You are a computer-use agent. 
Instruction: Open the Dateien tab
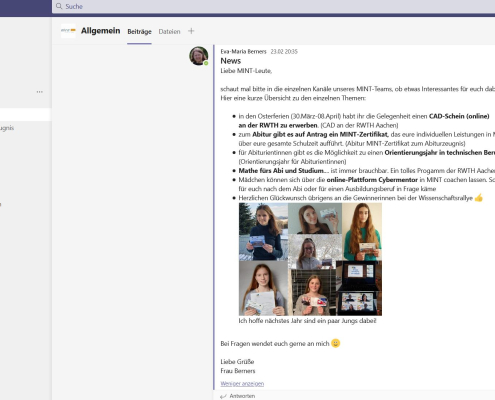tap(169, 32)
